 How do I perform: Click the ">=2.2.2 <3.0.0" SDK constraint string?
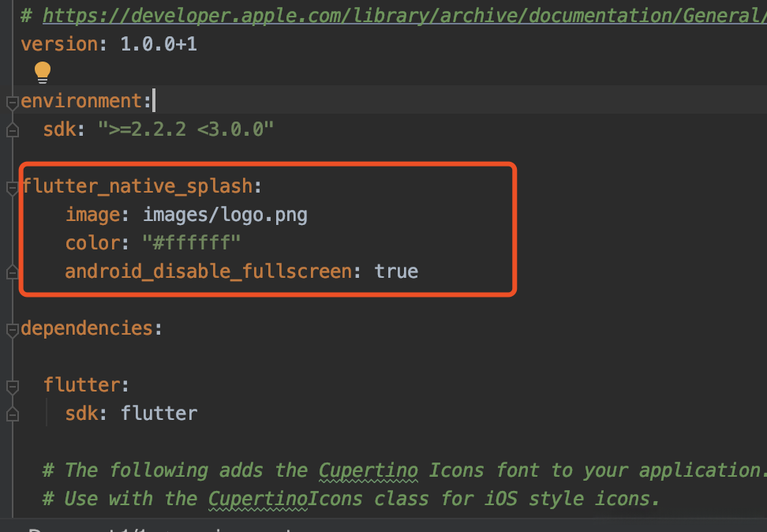(185, 129)
